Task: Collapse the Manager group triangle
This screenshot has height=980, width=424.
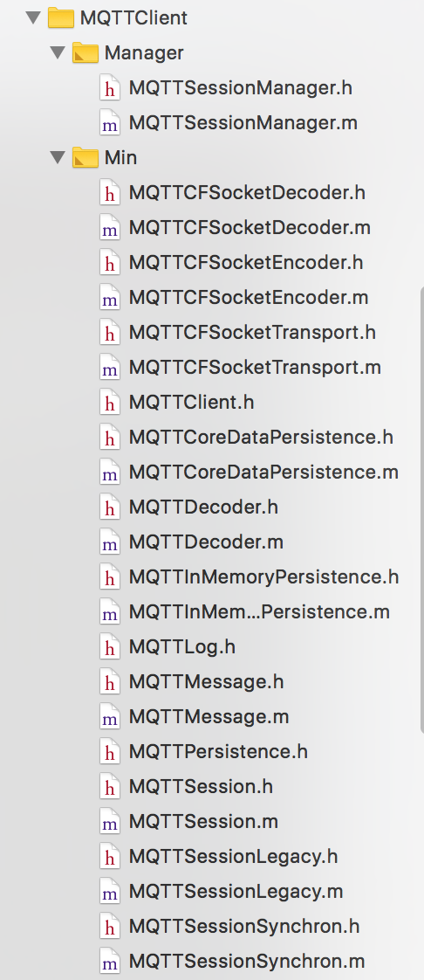Action: (58, 52)
